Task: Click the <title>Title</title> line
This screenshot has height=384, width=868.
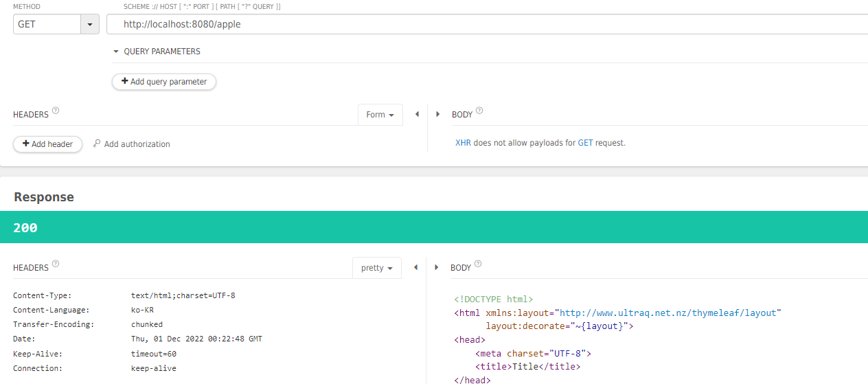Action: (x=527, y=367)
